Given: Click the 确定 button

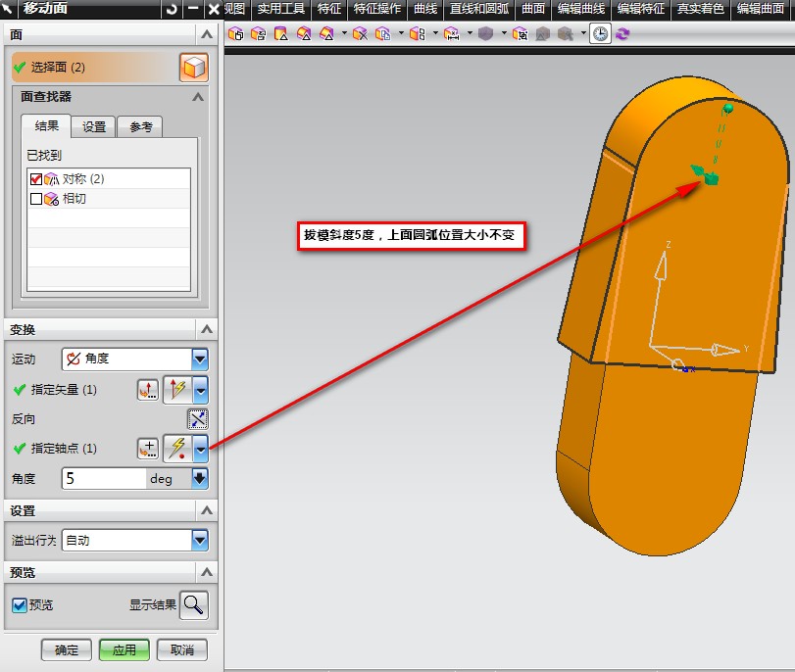Looking at the screenshot, I should 67,649.
